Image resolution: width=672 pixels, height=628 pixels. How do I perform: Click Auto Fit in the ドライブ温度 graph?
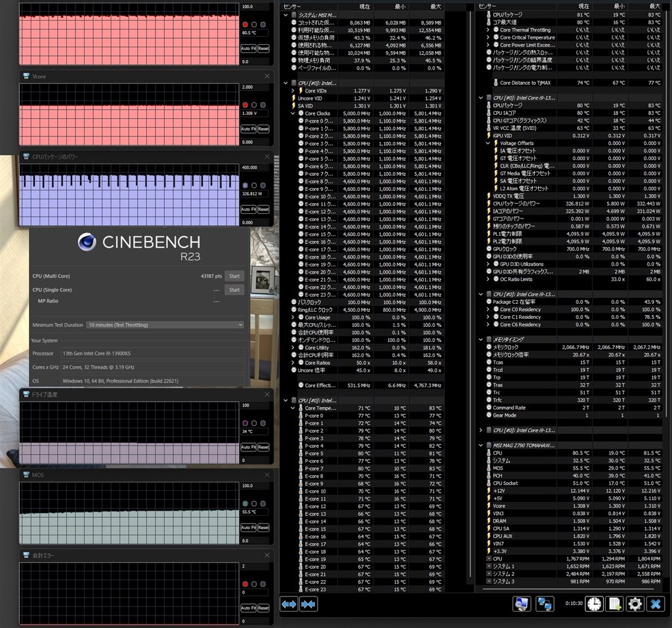pos(248,447)
